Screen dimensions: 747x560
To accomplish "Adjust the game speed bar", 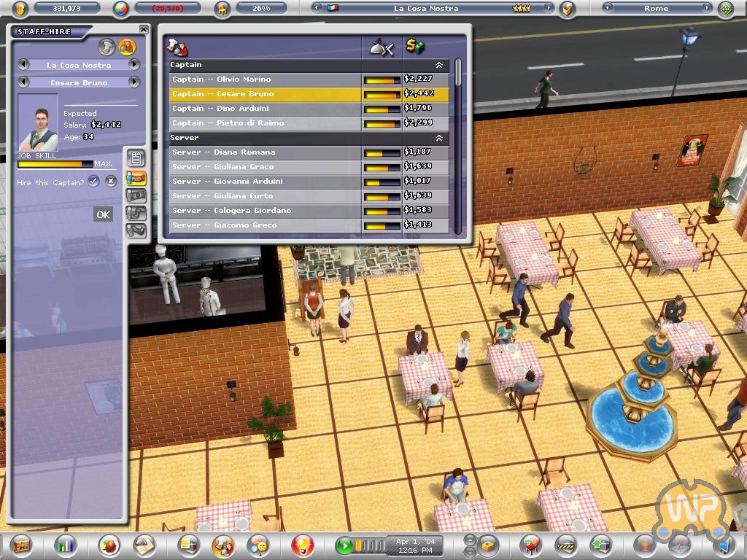I will coord(371,545).
